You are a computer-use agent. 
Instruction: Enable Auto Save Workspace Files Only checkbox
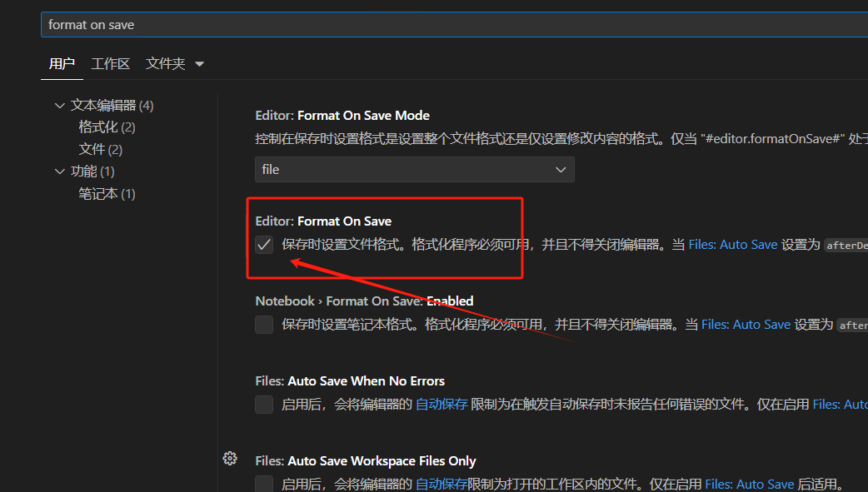(264, 484)
